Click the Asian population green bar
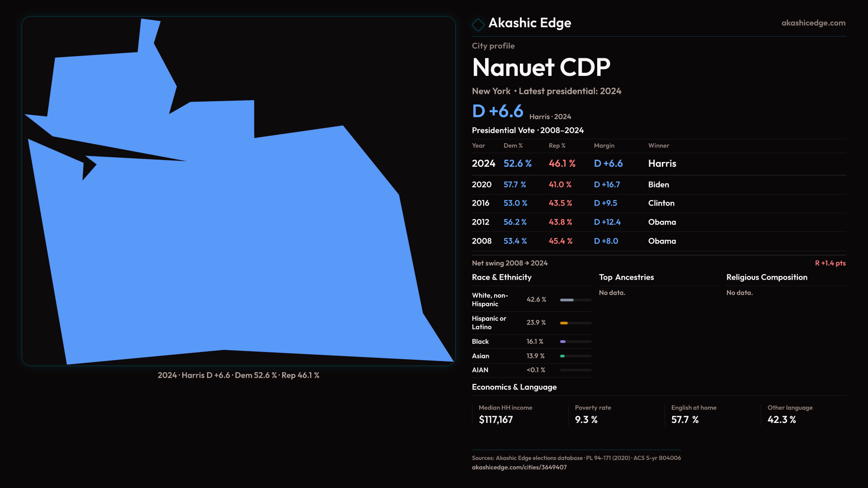Image resolution: width=868 pixels, height=488 pixels. coord(562,356)
